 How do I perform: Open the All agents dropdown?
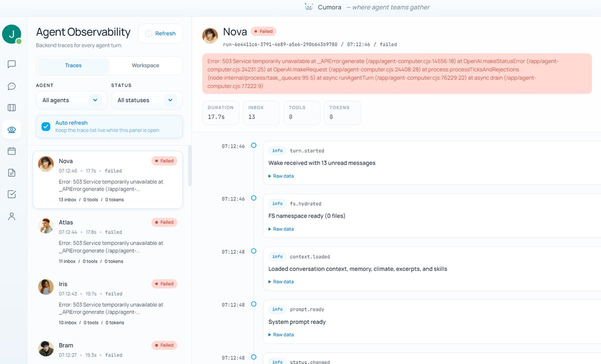(72, 100)
